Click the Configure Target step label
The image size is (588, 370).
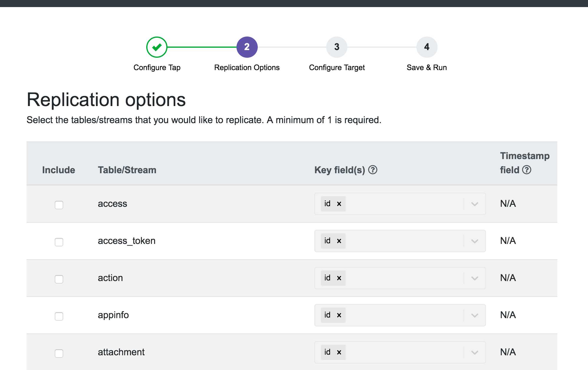click(337, 67)
